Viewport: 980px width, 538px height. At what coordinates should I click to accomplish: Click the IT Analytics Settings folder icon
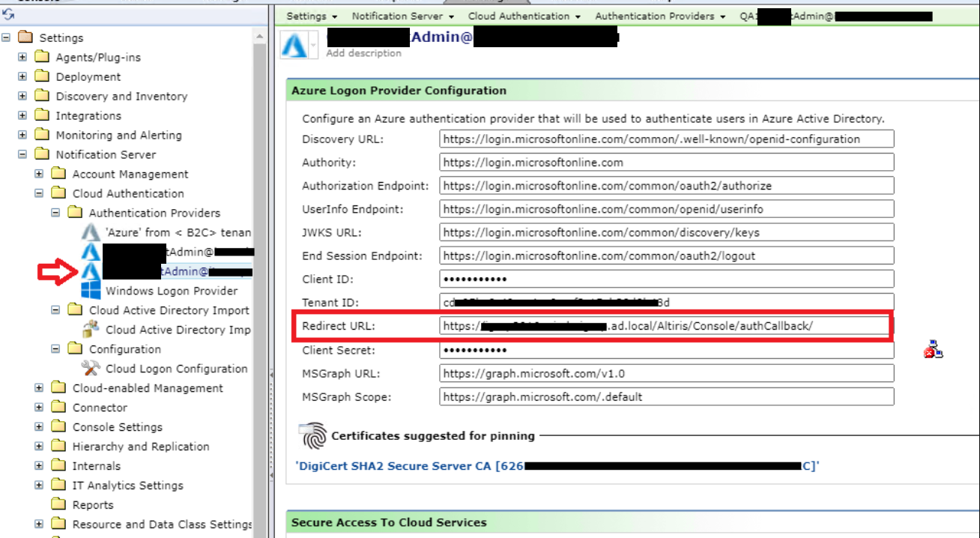pyautogui.click(x=58, y=486)
